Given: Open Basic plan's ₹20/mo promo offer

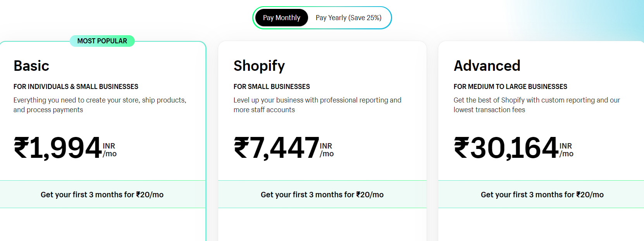Looking at the screenshot, I should [x=102, y=195].
